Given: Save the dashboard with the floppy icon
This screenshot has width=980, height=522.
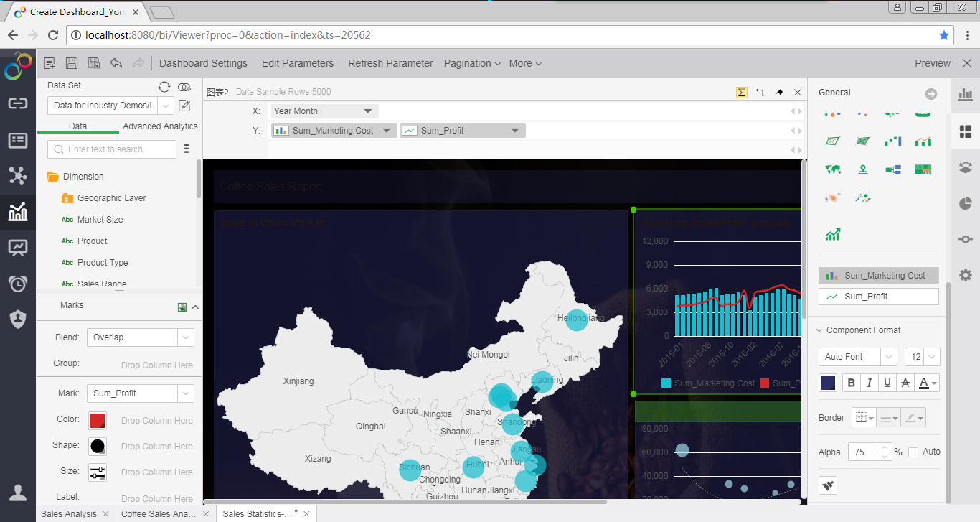Looking at the screenshot, I should click(x=72, y=63).
